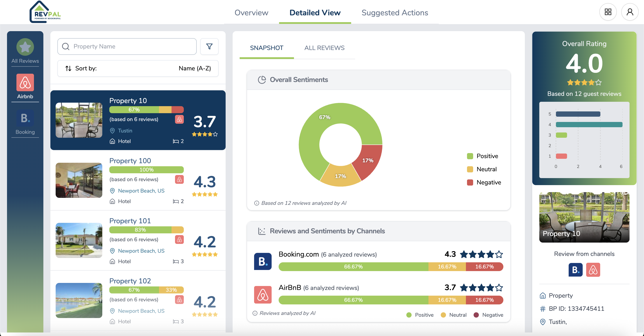Select the Booking channel in sidebar
This screenshot has height=336, width=644.
pyautogui.click(x=25, y=118)
